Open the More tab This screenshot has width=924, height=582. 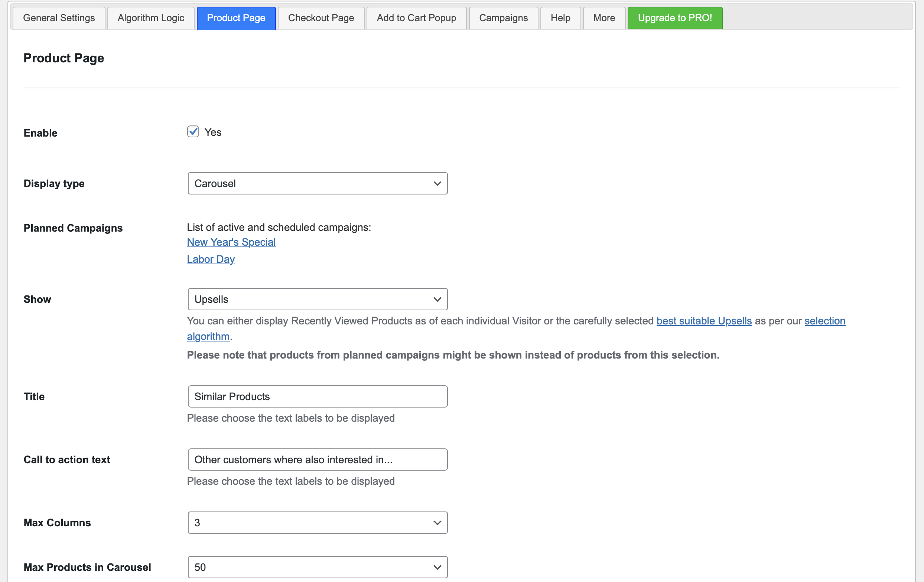604,18
